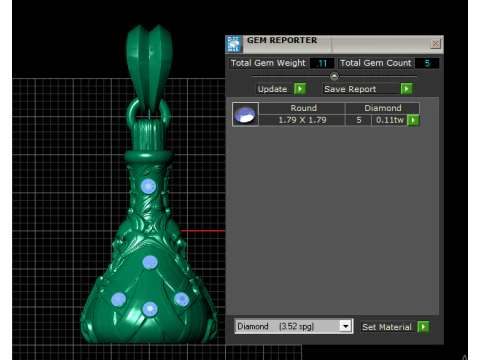Select the Diamond material header cell
The height and width of the screenshot is (360, 480).
(x=382, y=108)
